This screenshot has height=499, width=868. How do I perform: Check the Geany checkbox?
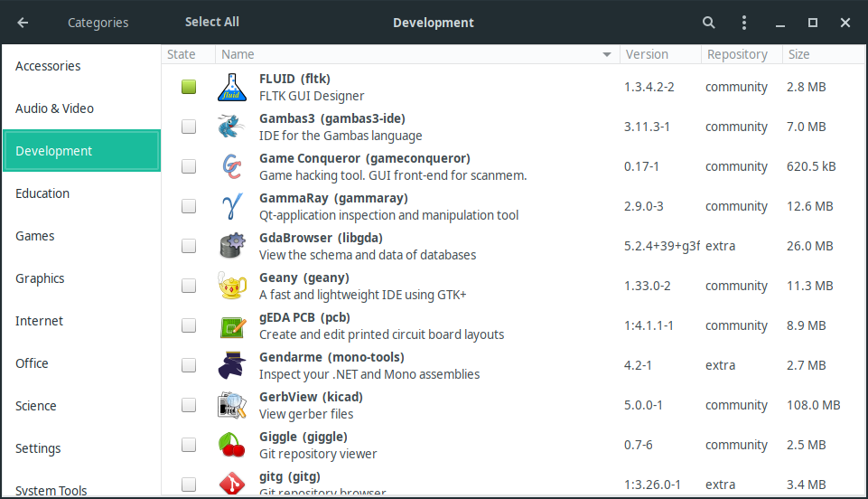pos(189,286)
